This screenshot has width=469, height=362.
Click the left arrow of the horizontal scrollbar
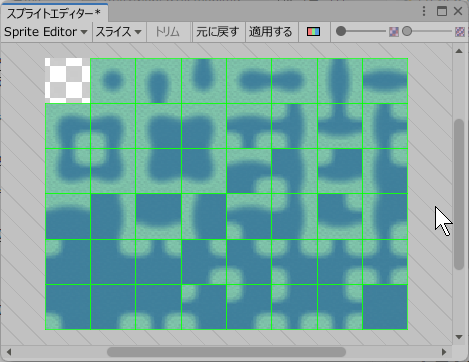9,352
